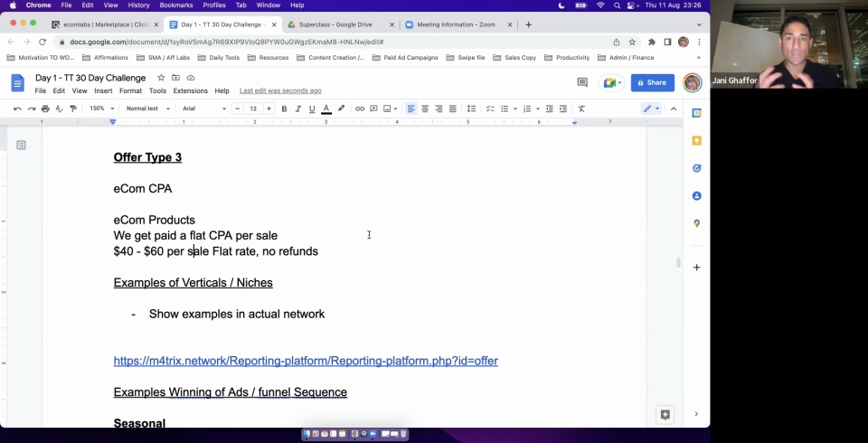Increase font size with plus button
This screenshot has height=443, width=868.
point(269,108)
